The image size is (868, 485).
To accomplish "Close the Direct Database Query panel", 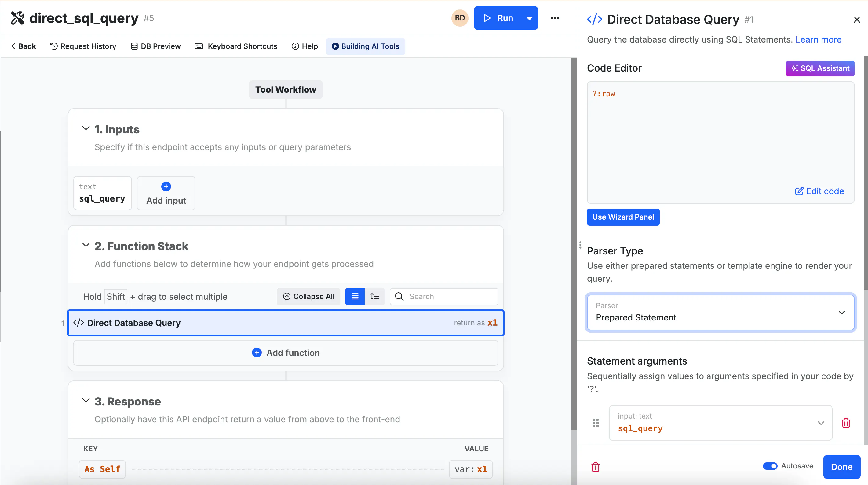I will point(856,20).
